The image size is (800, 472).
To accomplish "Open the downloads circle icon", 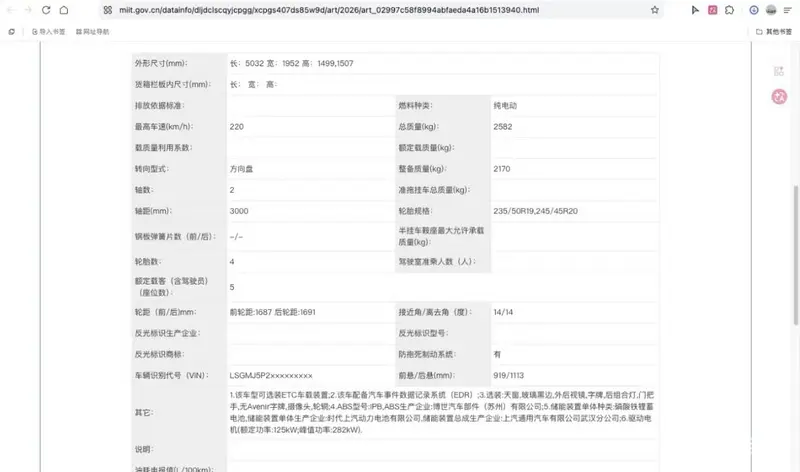I will point(754,10).
